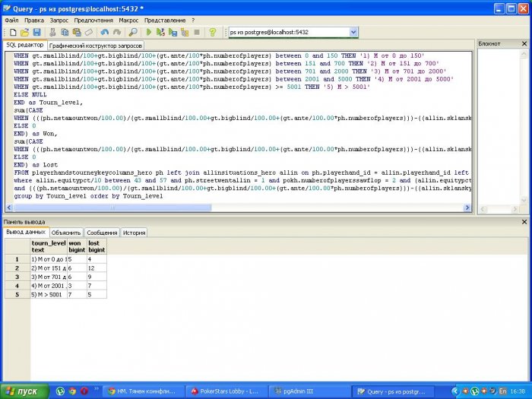Run the query with the green play icon

[150, 33]
